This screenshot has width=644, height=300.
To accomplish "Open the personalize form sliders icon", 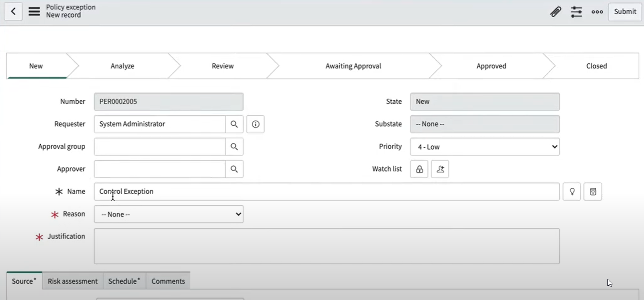I will pyautogui.click(x=576, y=12).
